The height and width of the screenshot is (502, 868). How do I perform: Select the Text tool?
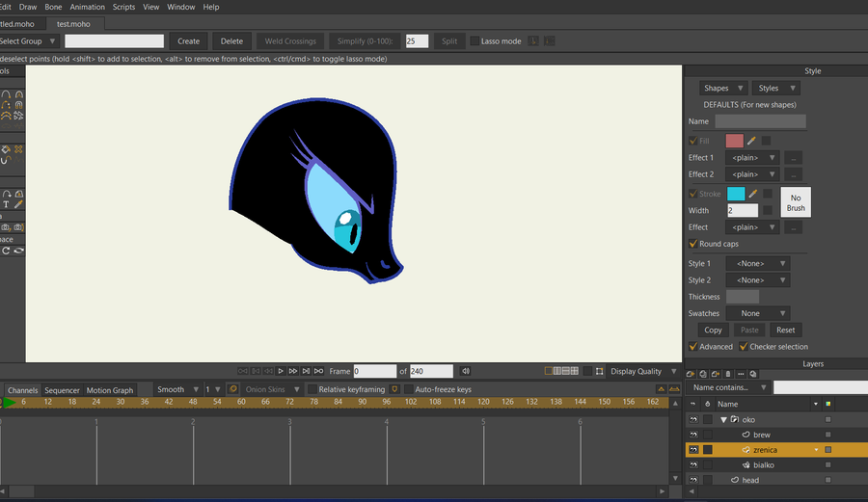(x=6, y=204)
